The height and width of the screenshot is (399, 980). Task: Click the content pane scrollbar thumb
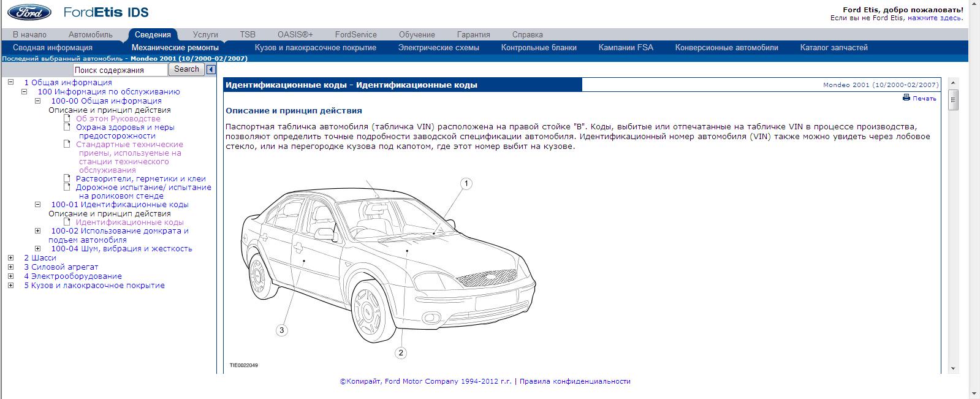coord(952,100)
